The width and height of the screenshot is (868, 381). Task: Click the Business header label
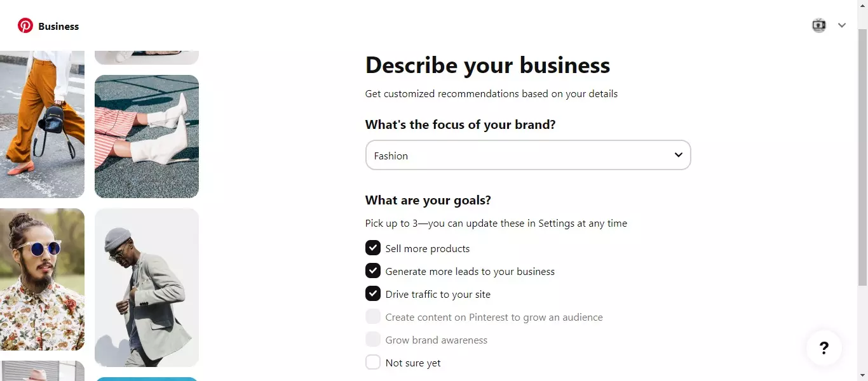58,27
